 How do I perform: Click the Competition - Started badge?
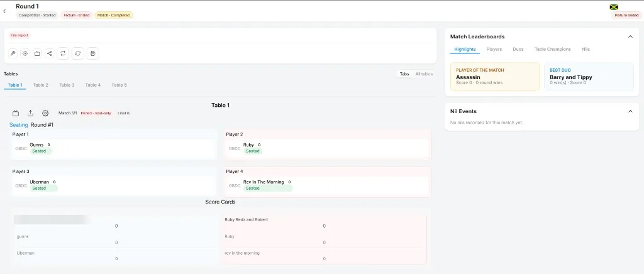click(x=37, y=15)
